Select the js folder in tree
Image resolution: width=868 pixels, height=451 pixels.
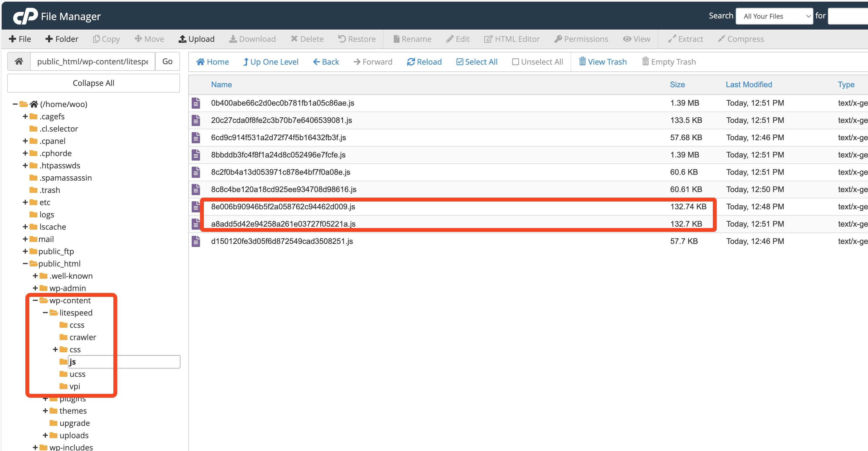72,362
